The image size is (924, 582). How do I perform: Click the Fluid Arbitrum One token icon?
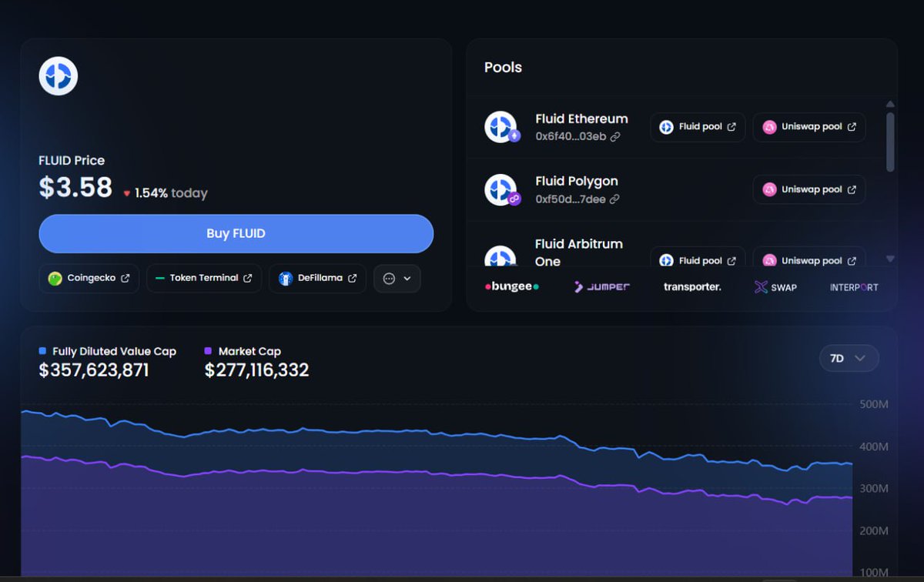(500, 256)
